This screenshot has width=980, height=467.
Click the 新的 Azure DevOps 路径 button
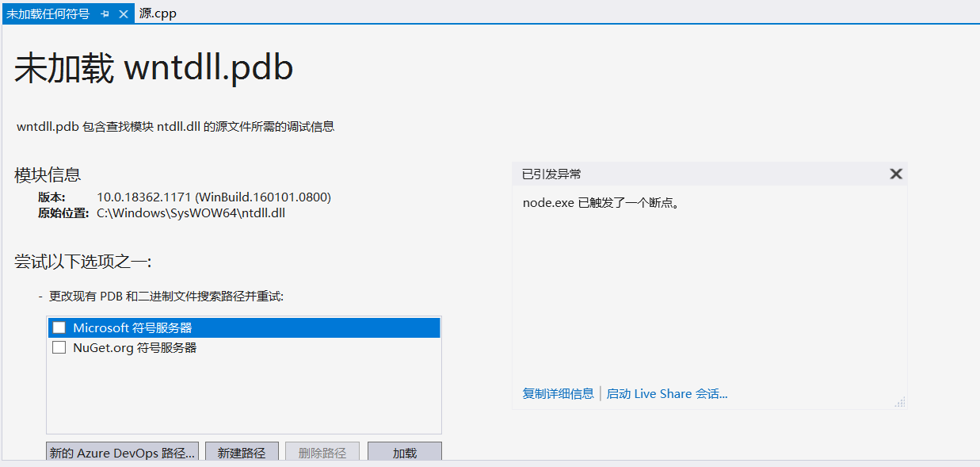(x=121, y=452)
